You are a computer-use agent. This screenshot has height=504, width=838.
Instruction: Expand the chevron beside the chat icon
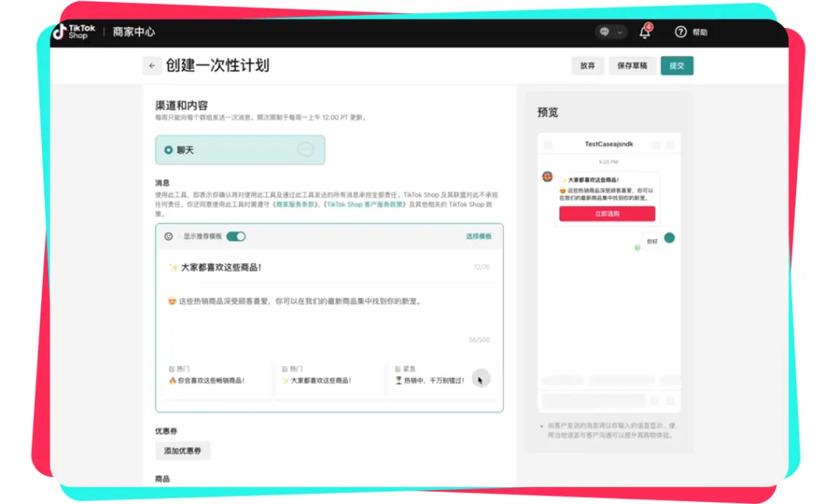point(620,33)
